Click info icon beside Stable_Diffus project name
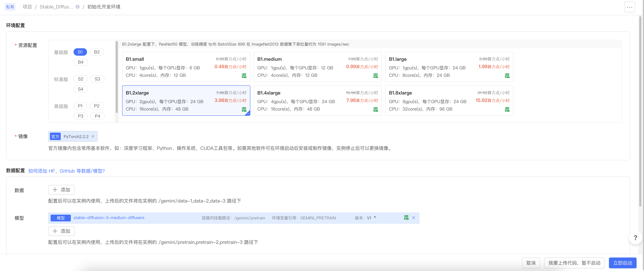This screenshot has height=271, width=644. [78, 7]
